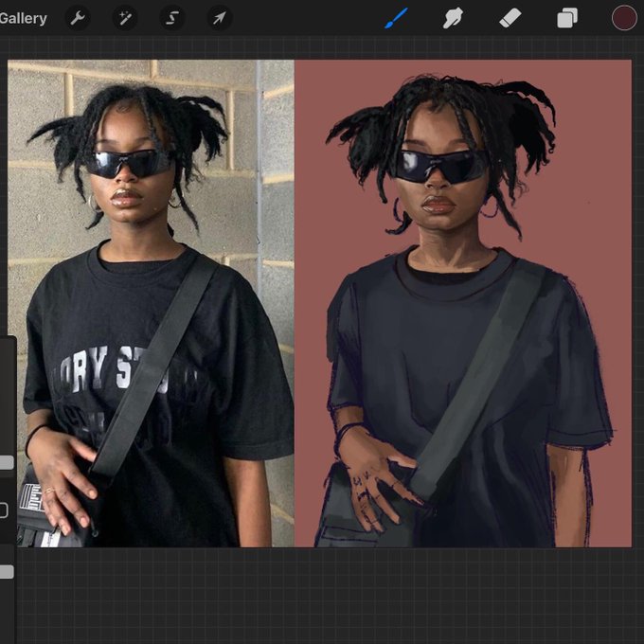Image resolution: width=644 pixels, height=644 pixels.
Task: Select the Eraser tool
Action: pyautogui.click(x=510, y=19)
